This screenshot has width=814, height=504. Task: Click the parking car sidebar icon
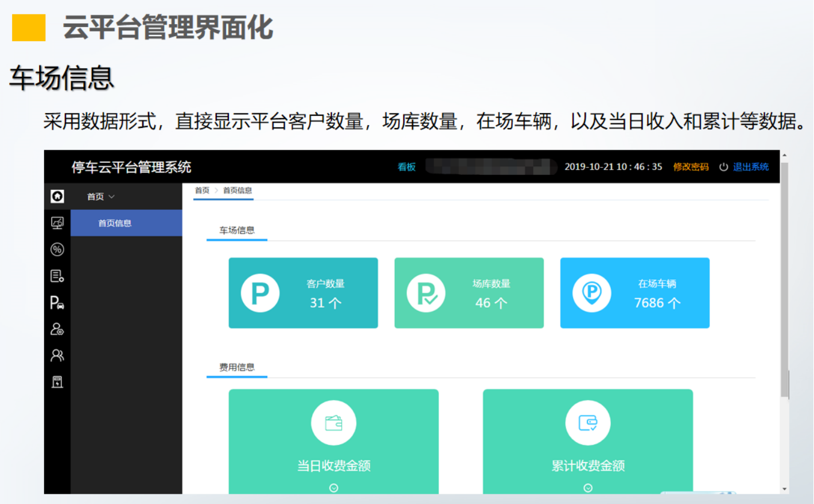(57, 303)
